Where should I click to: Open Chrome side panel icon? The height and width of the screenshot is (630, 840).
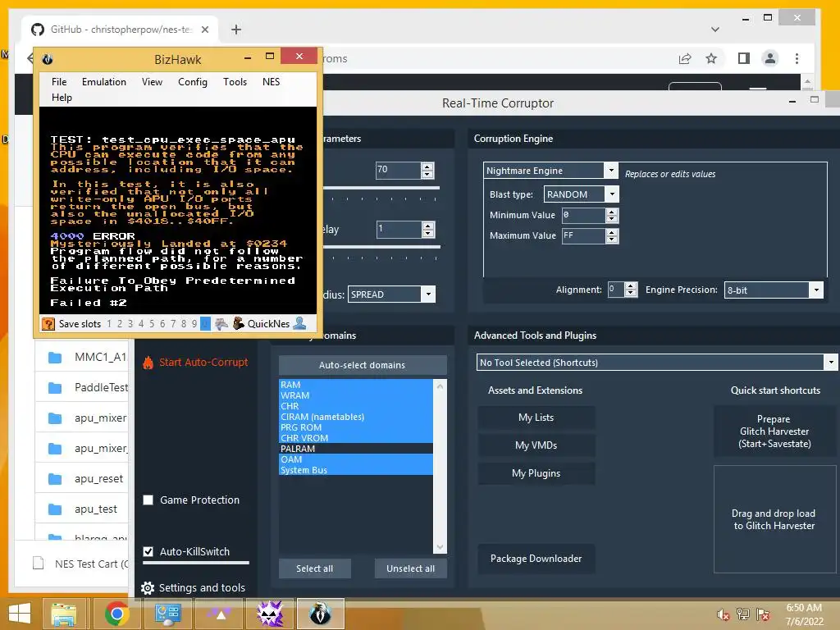[743, 58]
